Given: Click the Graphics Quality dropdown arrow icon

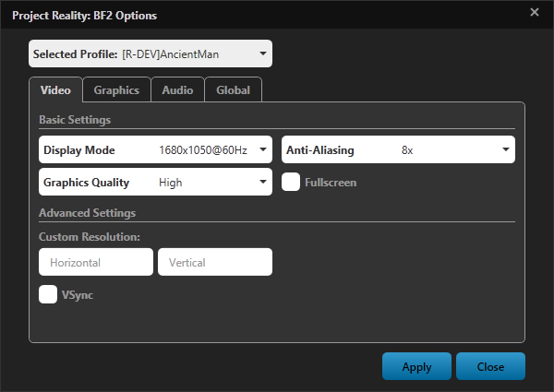Looking at the screenshot, I should [263, 182].
